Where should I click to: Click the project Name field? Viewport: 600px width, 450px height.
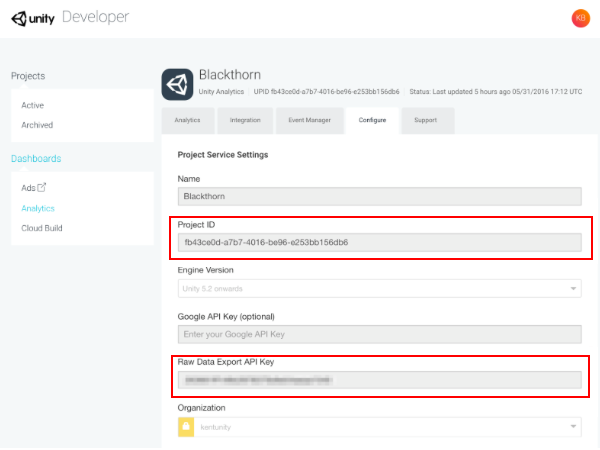coord(379,197)
